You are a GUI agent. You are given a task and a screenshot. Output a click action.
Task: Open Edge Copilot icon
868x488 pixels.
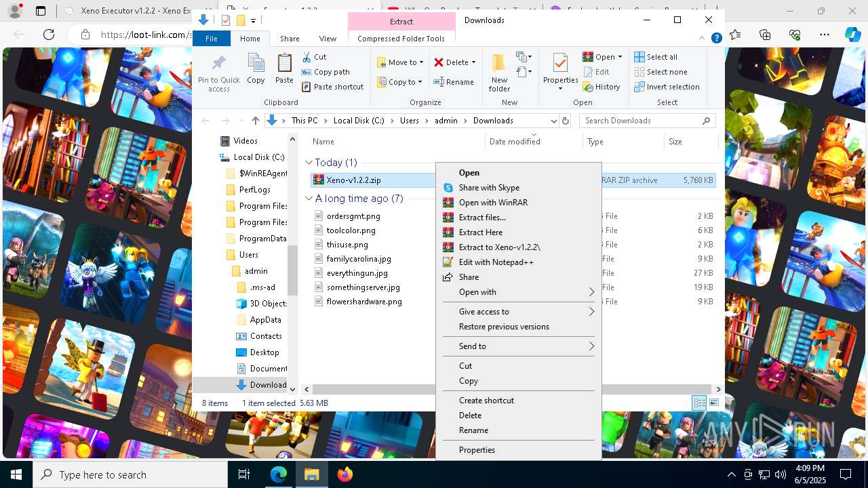852,35
